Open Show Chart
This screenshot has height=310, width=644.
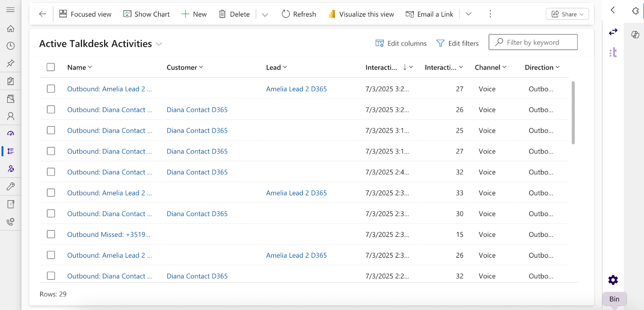pos(147,14)
